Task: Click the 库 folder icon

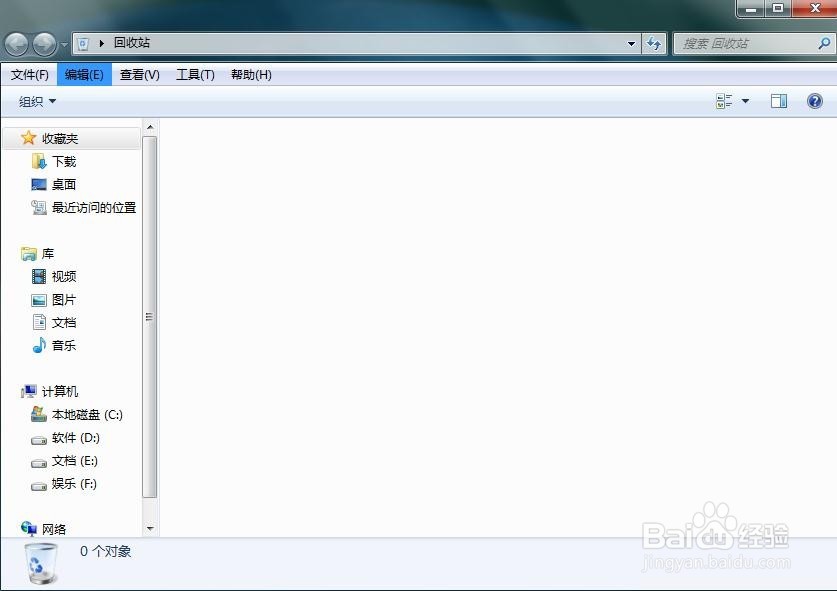Action: point(29,254)
